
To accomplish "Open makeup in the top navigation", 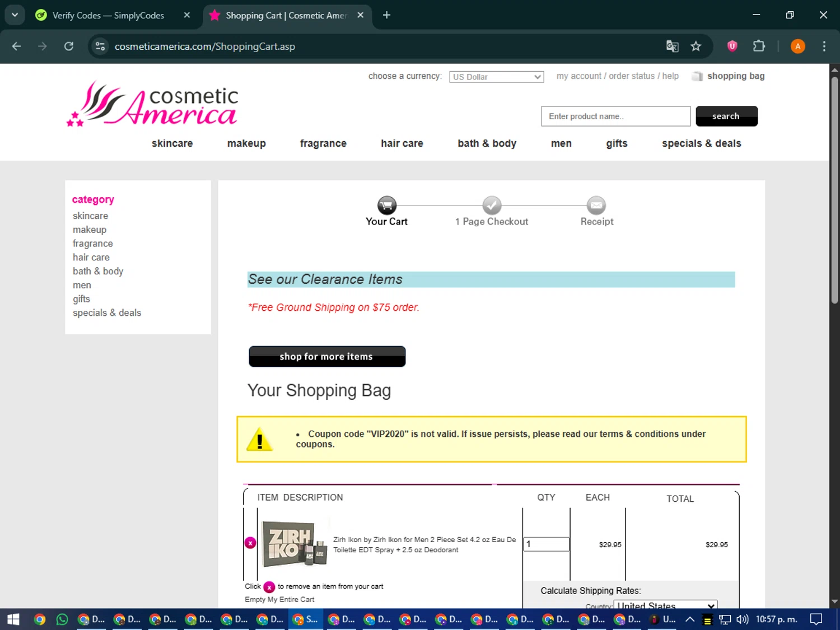I will click(x=246, y=143).
